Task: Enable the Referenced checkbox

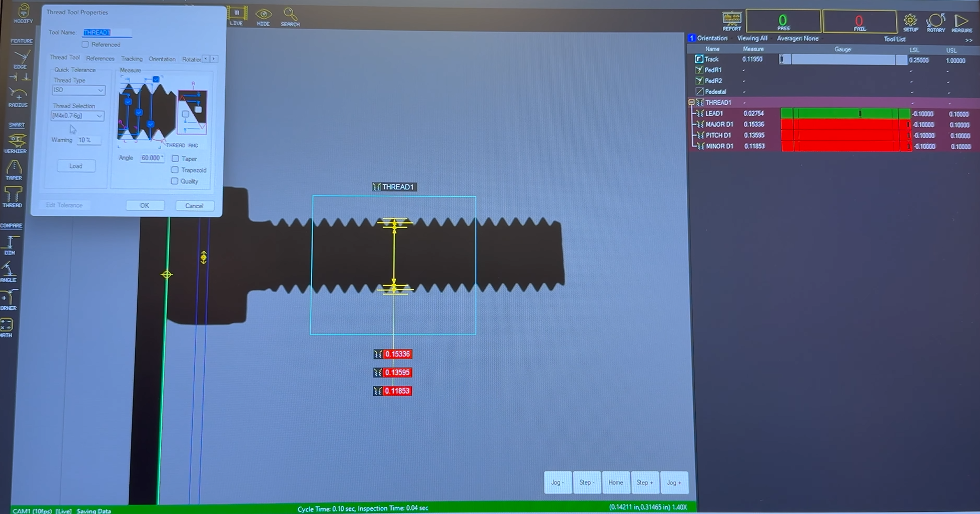Action: pos(85,44)
